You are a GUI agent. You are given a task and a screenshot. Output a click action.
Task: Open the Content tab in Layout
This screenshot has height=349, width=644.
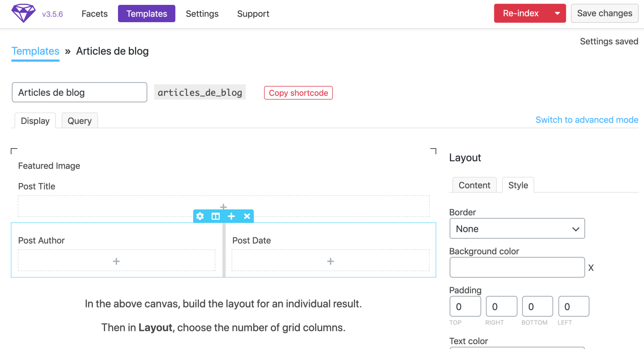474,185
